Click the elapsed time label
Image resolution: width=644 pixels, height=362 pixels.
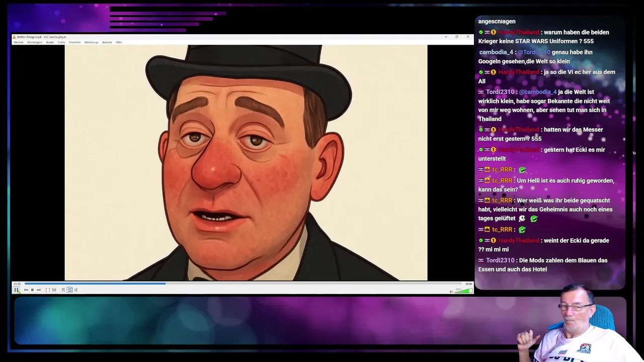(17, 284)
